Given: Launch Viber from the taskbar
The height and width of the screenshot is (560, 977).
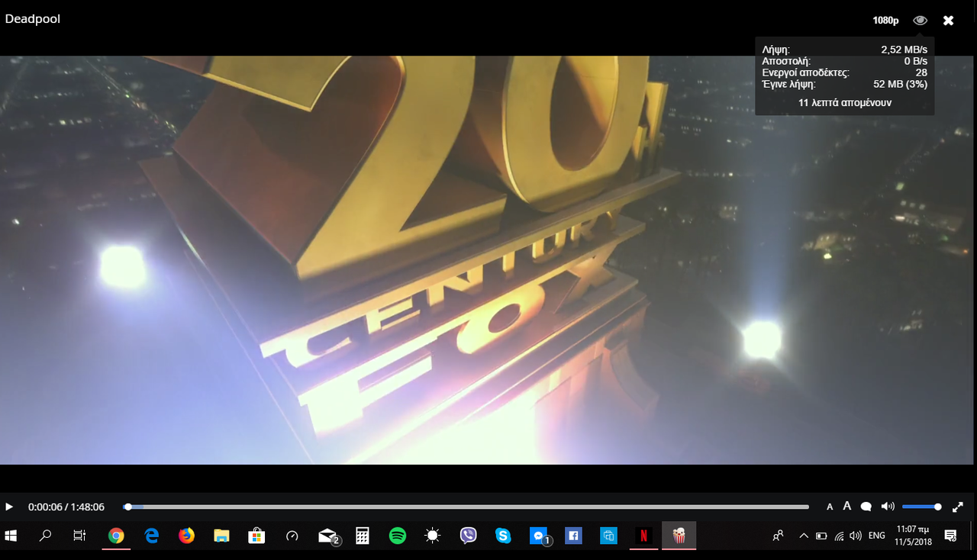Looking at the screenshot, I should point(468,536).
